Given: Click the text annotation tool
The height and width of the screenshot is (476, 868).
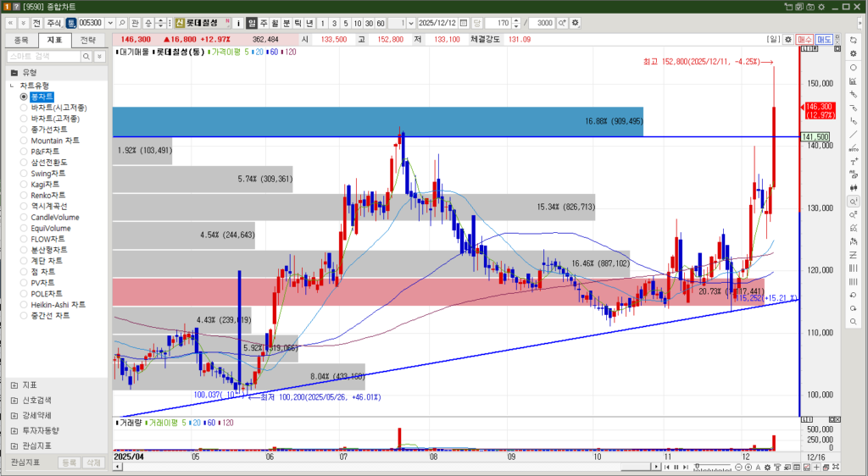Looking at the screenshot, I should coord(853,161).
